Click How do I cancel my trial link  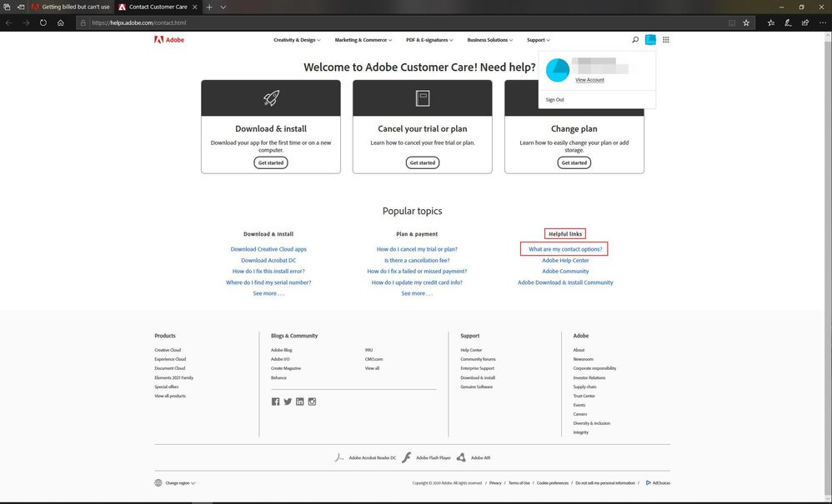(x=417, y=249)
